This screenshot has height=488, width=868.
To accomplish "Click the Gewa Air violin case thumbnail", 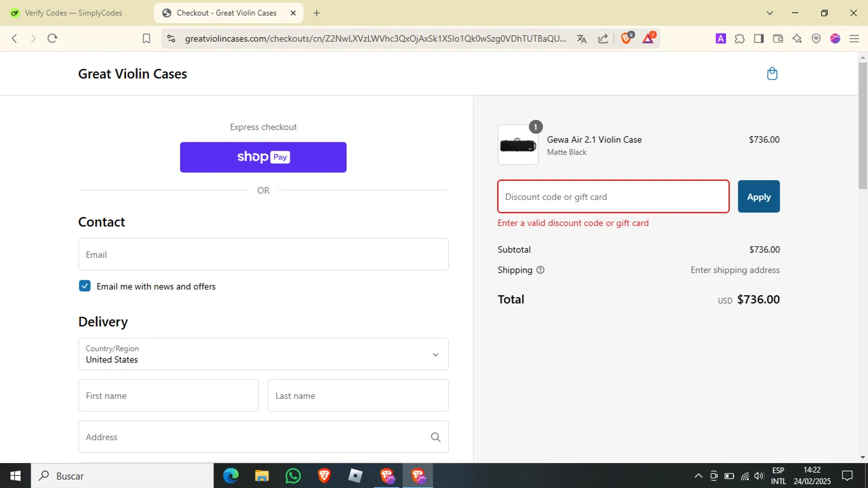I will tap(518, 145).
